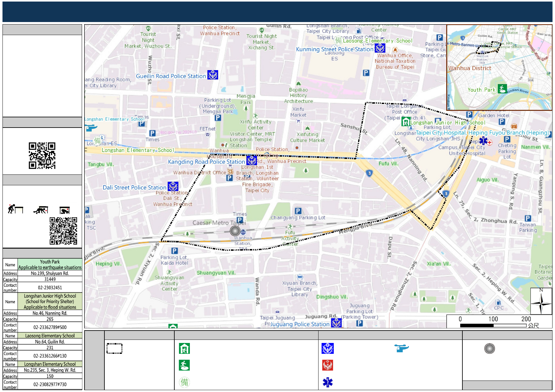Screen dimensions: 555x392
Task: Select capacity value 31449
Action: pos(50,279)
